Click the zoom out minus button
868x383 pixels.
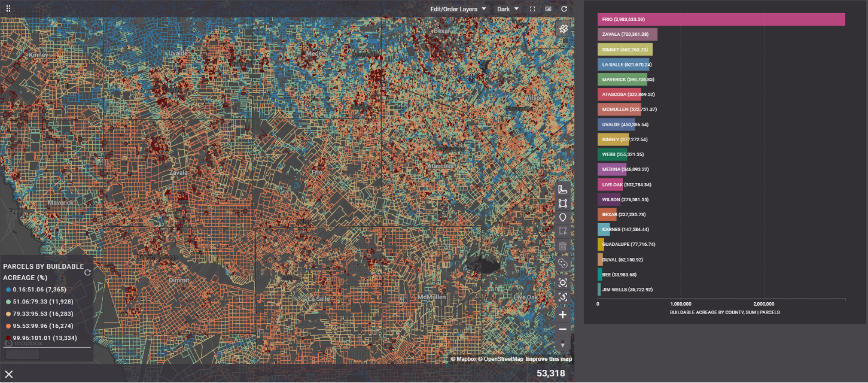(x=562, y=329)
